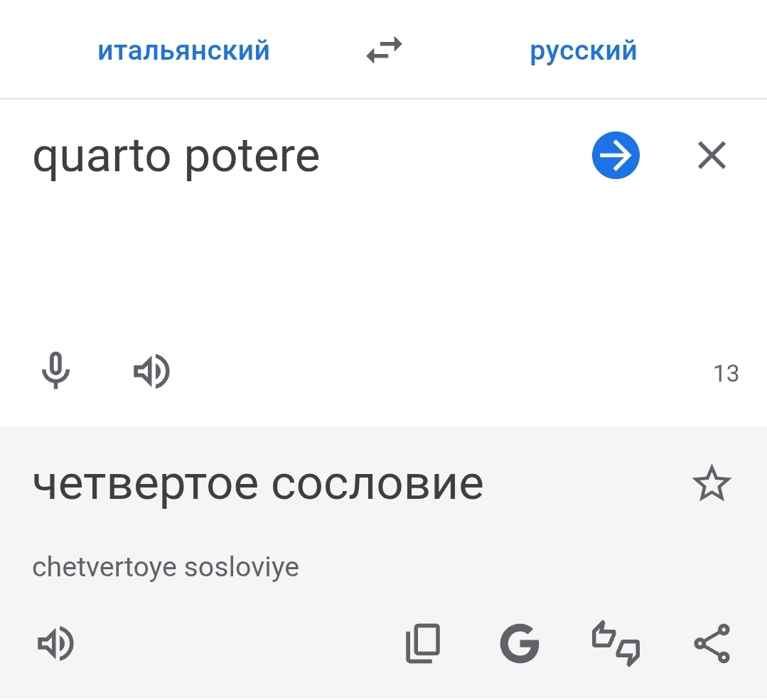This screenshot has width=767, height=700.
Task: Star the translation to save it
Action: [x=712, y=485]
